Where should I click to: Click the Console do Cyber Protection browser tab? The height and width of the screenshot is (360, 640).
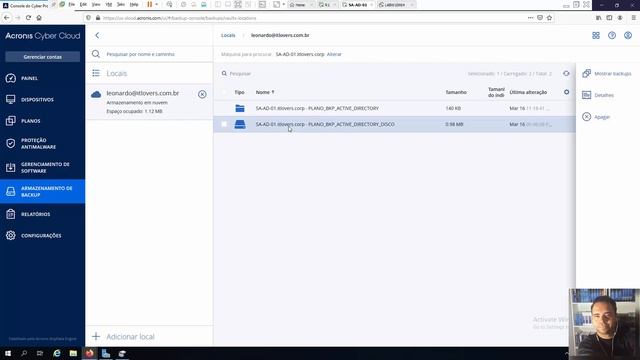25,5
